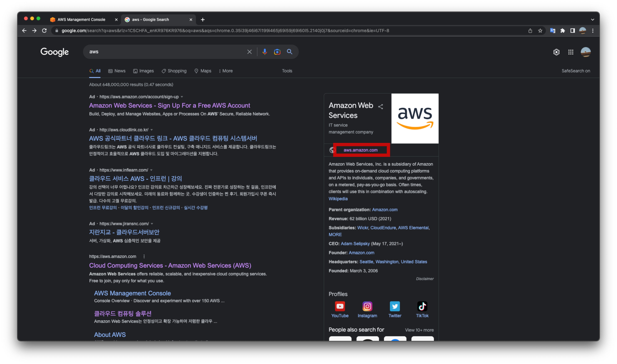Bookmark this page with star icon
This screenshot has width=617, height=364.
point(540,31)
